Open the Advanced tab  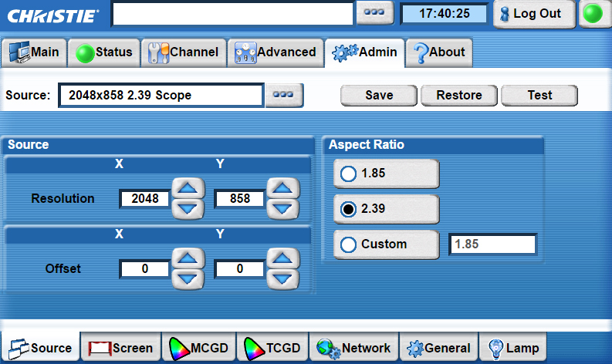click(x=276, y=52)
